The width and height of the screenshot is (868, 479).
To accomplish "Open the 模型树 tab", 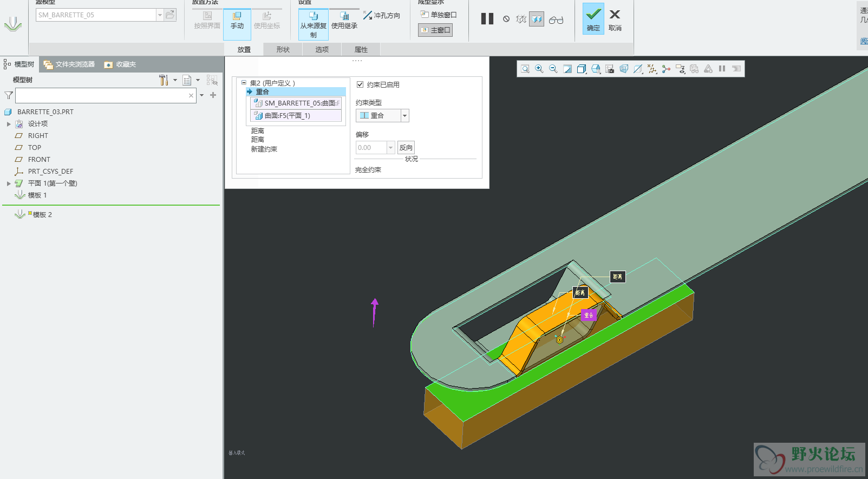I will point(19,64).
